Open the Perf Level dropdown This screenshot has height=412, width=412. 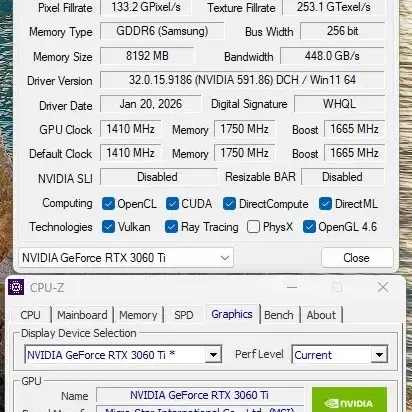[340, 355]
